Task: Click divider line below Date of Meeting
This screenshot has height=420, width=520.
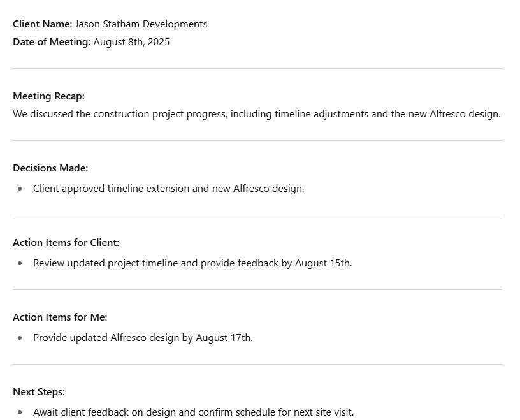Action: 257,69
